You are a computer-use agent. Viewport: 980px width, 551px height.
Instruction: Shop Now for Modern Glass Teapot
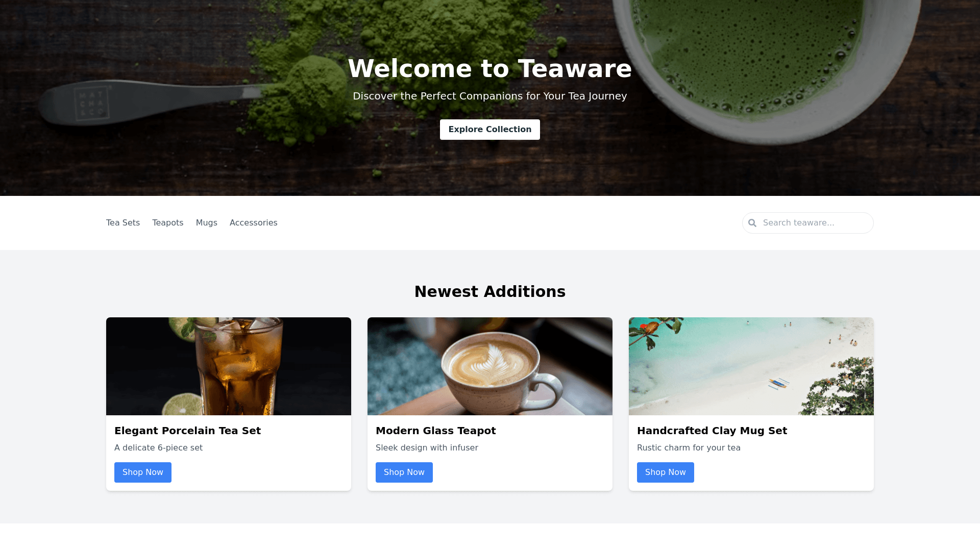click(404, 472)
